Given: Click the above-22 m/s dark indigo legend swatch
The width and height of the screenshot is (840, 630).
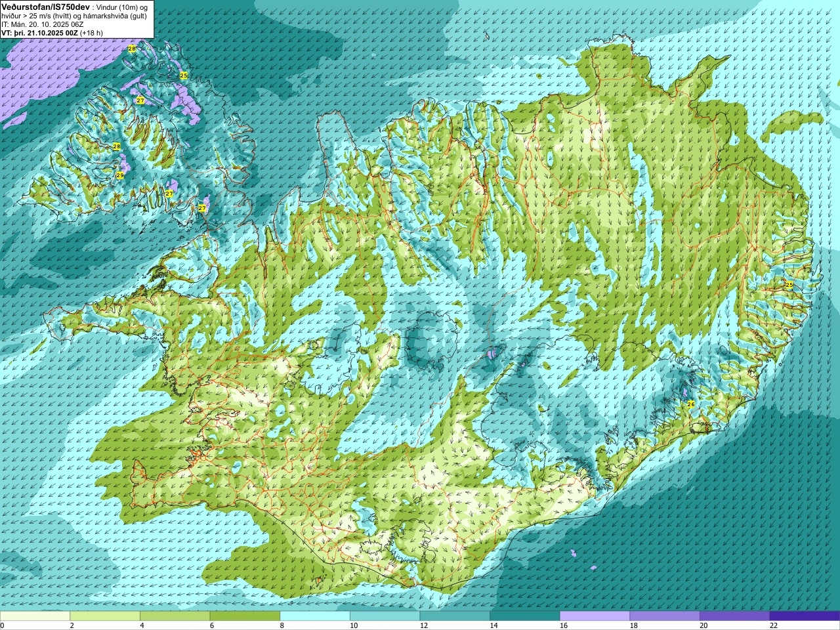Looking at the screenshot, I should coord(805,616).
